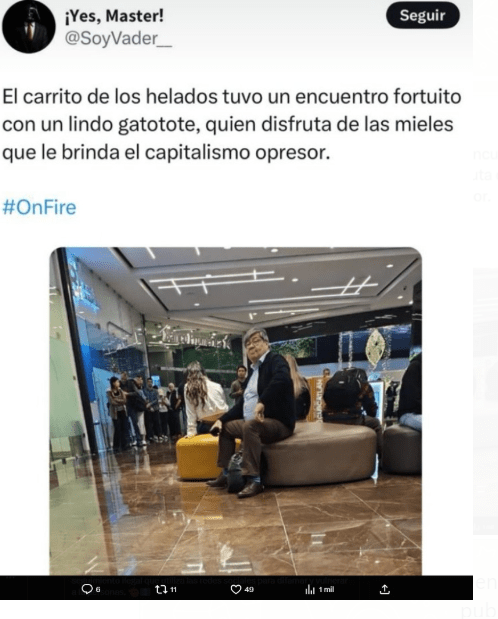Click the ceiling light strips in photo
Screen dimensions: 498x619
tap(261, 286)
